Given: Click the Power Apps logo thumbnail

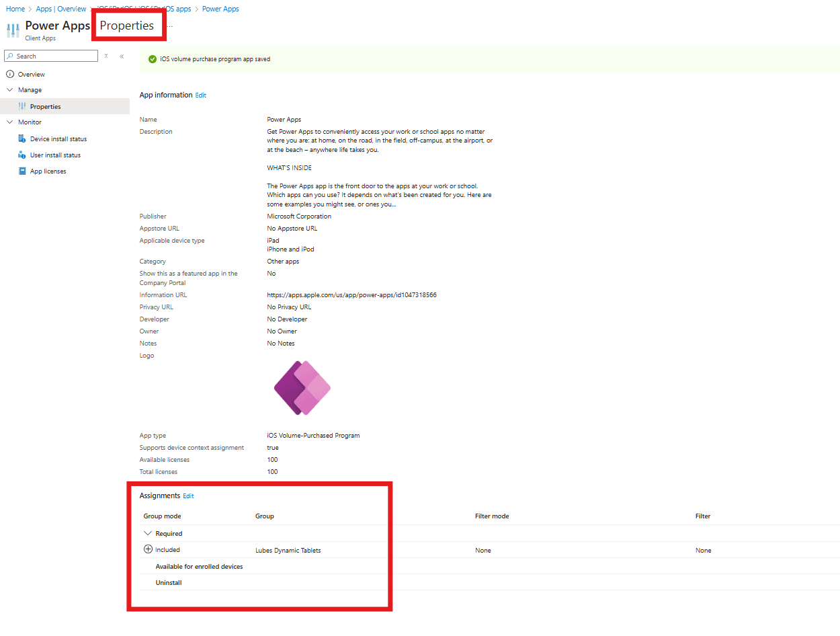Looking at the screenshot, I should point(302,388).
